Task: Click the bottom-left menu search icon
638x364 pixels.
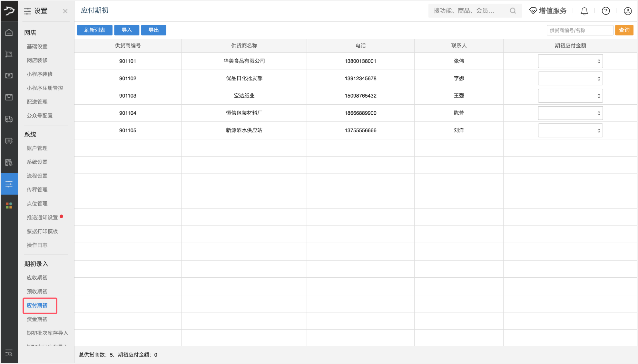Action: click(9, 353)
